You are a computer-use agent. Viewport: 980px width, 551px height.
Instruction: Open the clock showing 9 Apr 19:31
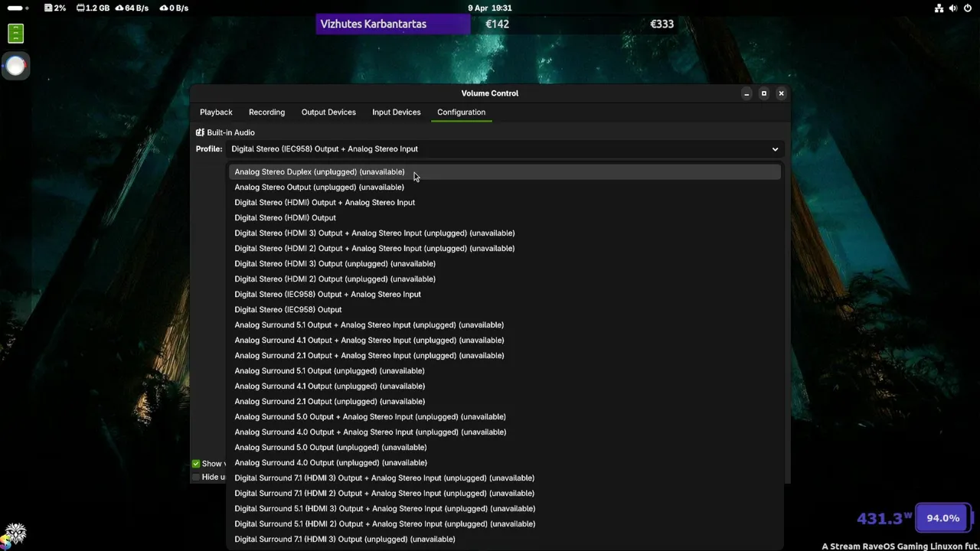pos(490,8)
